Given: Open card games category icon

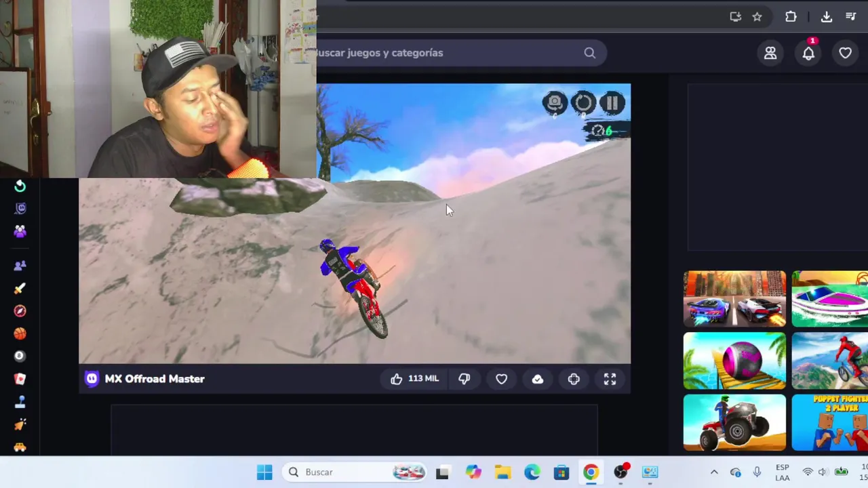Looking at the screenshot, I should coord(20,379).
